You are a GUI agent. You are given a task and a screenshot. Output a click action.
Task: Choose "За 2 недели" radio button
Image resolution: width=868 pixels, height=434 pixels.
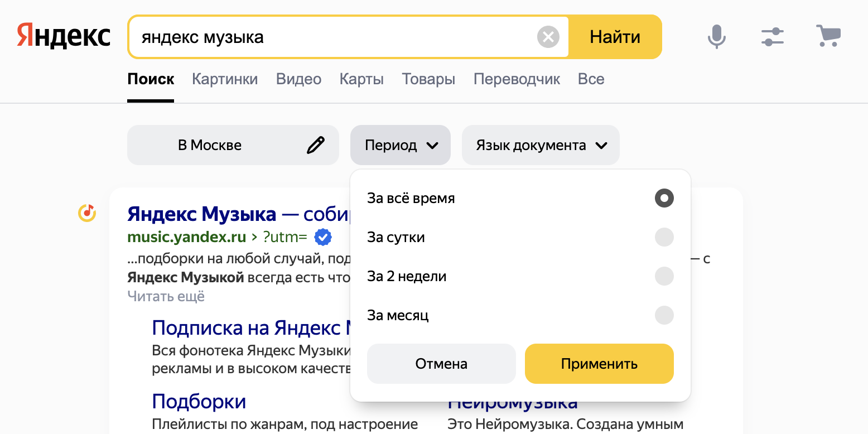tap(664, 276)
